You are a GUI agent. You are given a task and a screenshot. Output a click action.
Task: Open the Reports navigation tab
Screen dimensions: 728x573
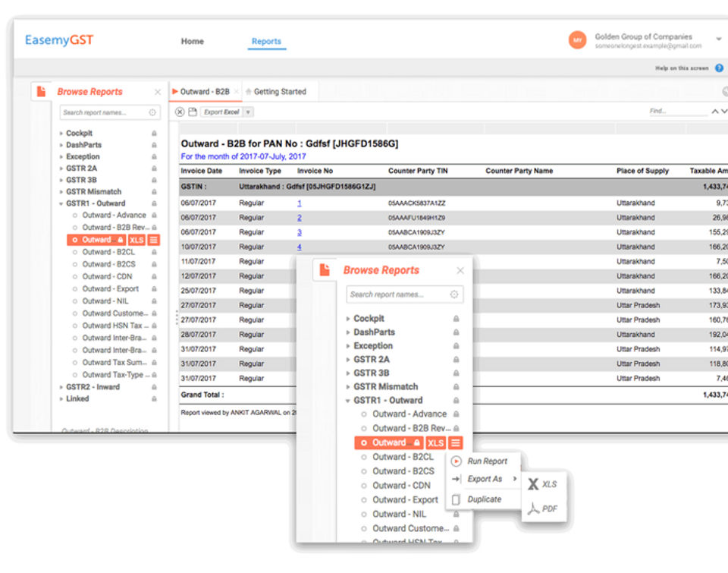click(266, 41)
